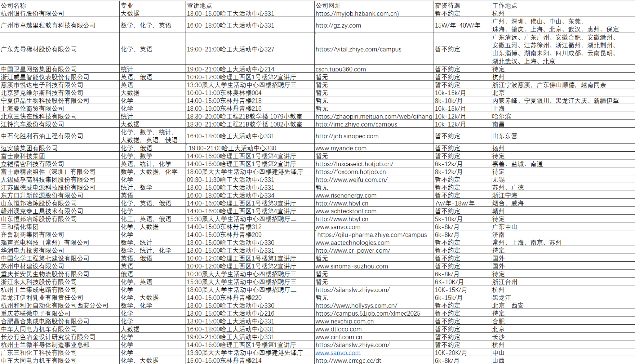Click the 杭州银行股份有限公司 cell

coord(33,14)
